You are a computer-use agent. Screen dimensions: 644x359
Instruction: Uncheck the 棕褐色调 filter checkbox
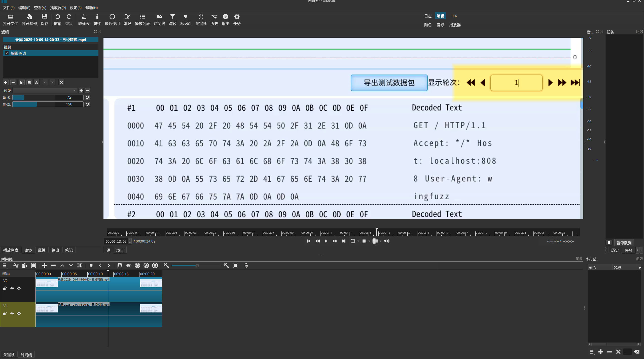pyautogui.click(x=7, y=53)
